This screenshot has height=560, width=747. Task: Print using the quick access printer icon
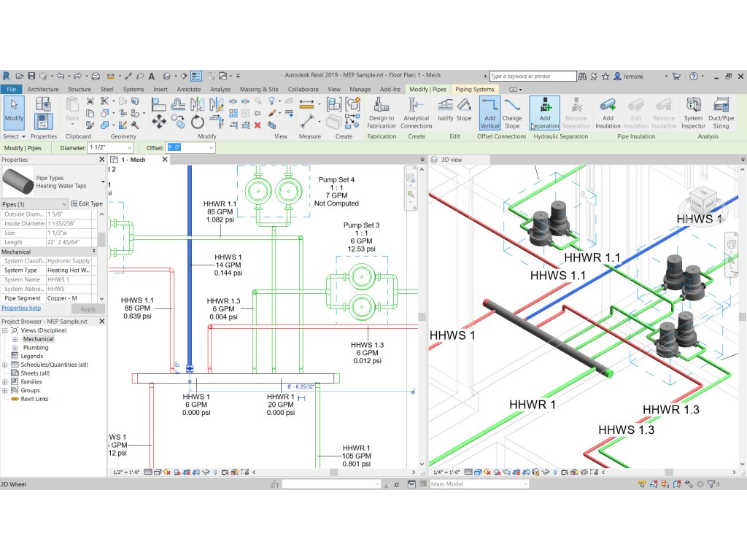coord(96,76)
